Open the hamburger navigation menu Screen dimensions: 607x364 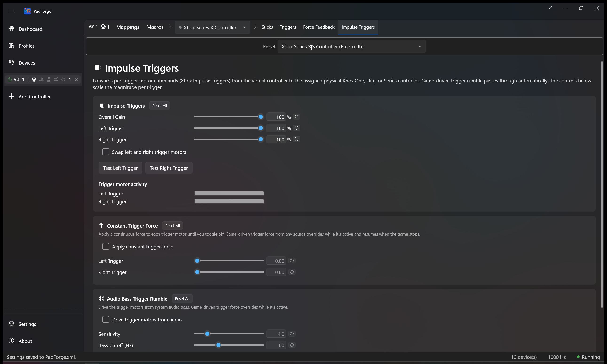tap(11, 11)
